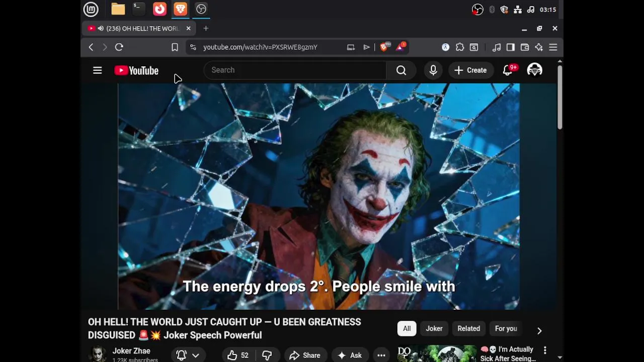Toggle the browser sidebar panel
The width and height of the screenshot is (644, 362).
(511, 47)
